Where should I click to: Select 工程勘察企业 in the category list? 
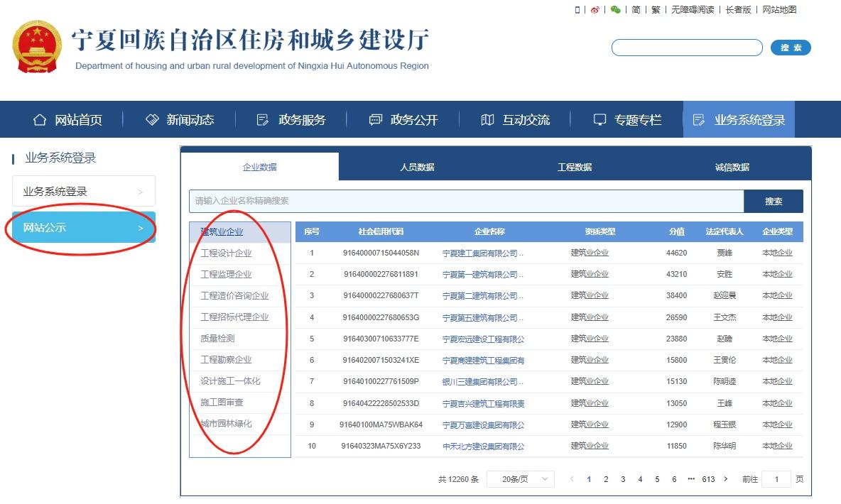[240, 360]
